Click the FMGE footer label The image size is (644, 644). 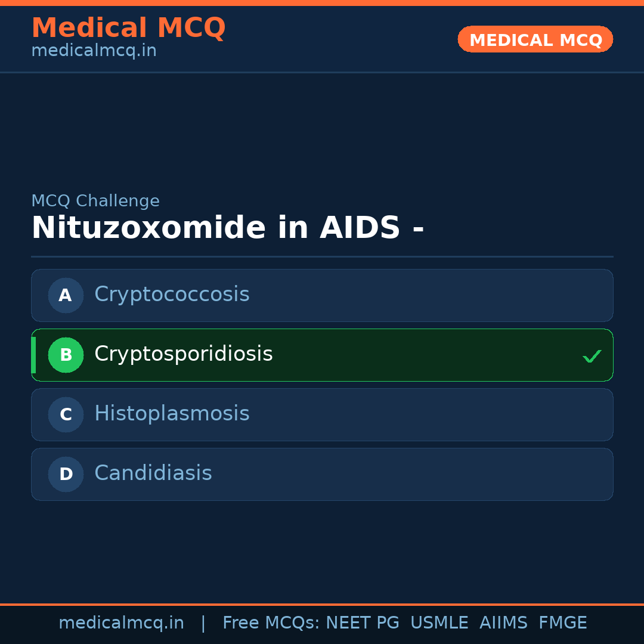[562, 623]
